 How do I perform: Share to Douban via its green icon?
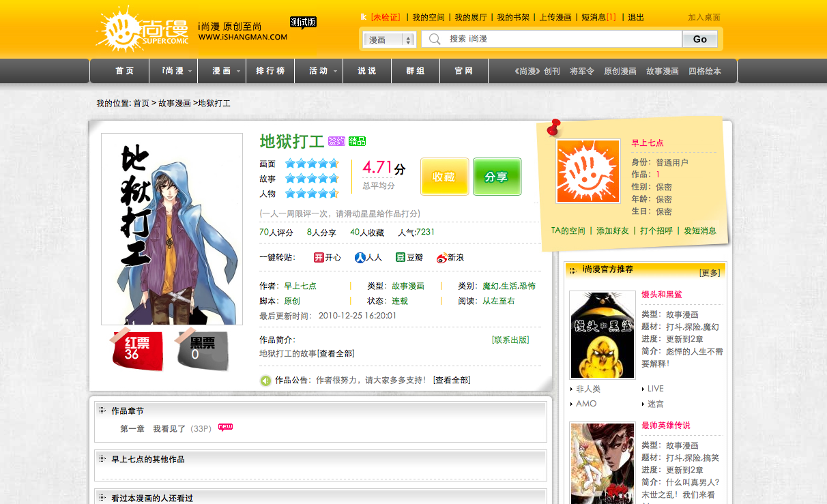(401, 258)
